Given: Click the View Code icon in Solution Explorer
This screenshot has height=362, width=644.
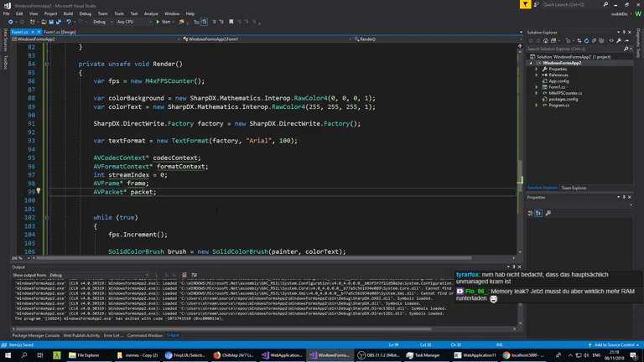Looking at the screenshot, I should (611, 40).
